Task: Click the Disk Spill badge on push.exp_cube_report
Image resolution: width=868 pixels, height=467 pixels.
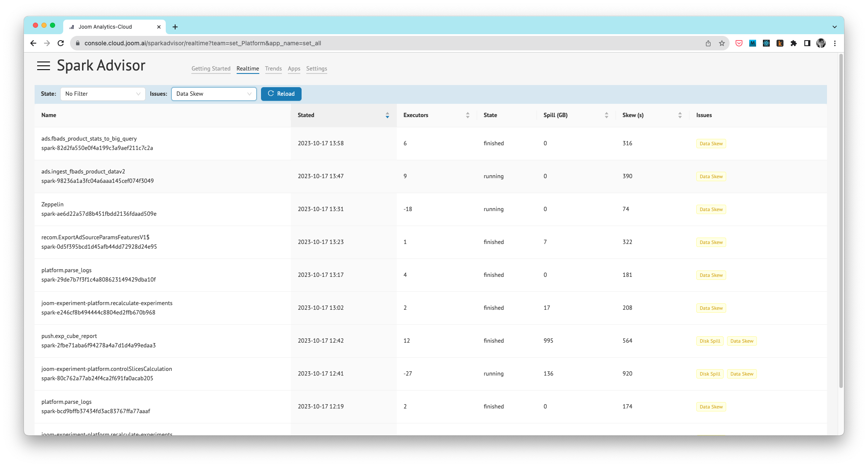Action: click(x=710, y=341)
